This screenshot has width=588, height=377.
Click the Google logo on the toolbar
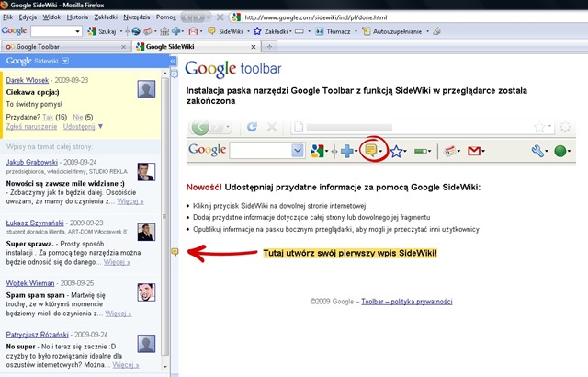pos(14,31)
